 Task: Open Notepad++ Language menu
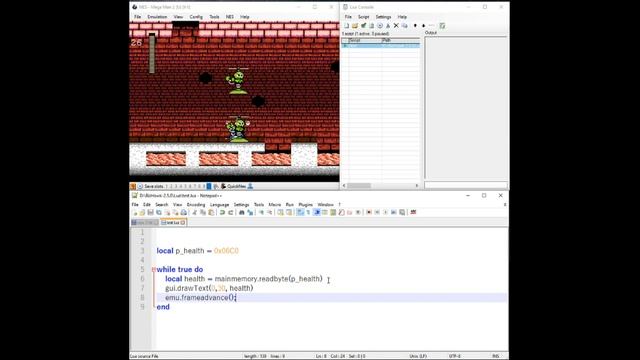(220, 204)
